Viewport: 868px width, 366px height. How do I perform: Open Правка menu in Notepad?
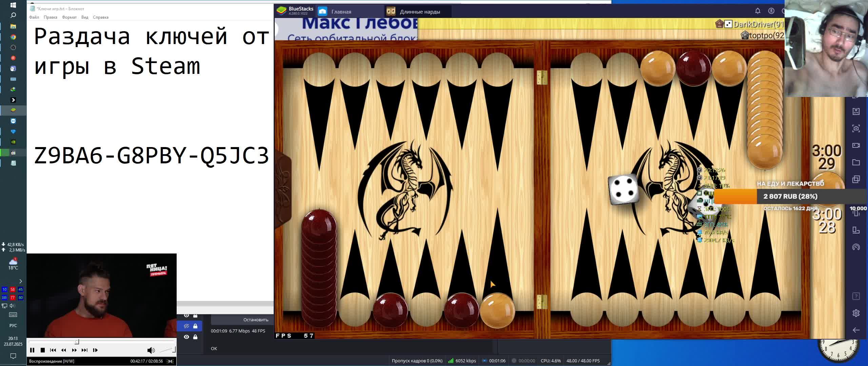point(50,17)
